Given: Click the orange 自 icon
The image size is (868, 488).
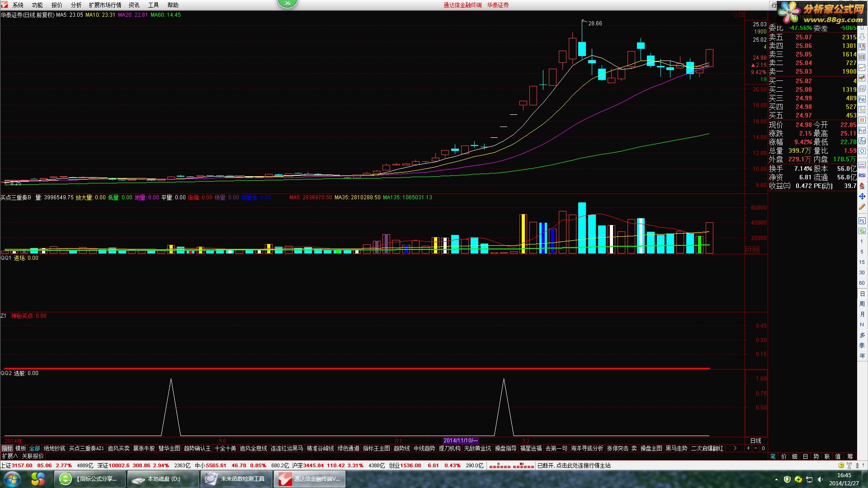Looking at the screenshot, I should [862, 120].
